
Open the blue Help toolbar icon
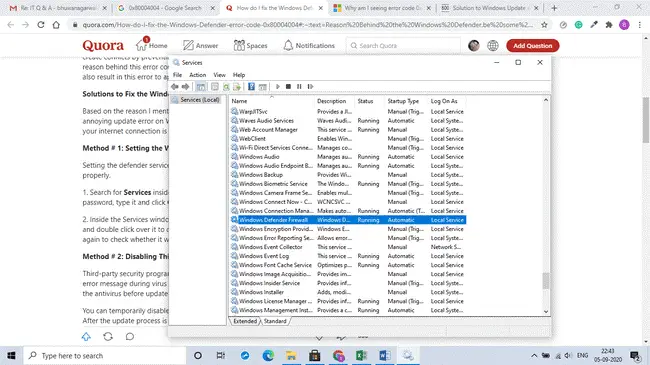[251, 86]
